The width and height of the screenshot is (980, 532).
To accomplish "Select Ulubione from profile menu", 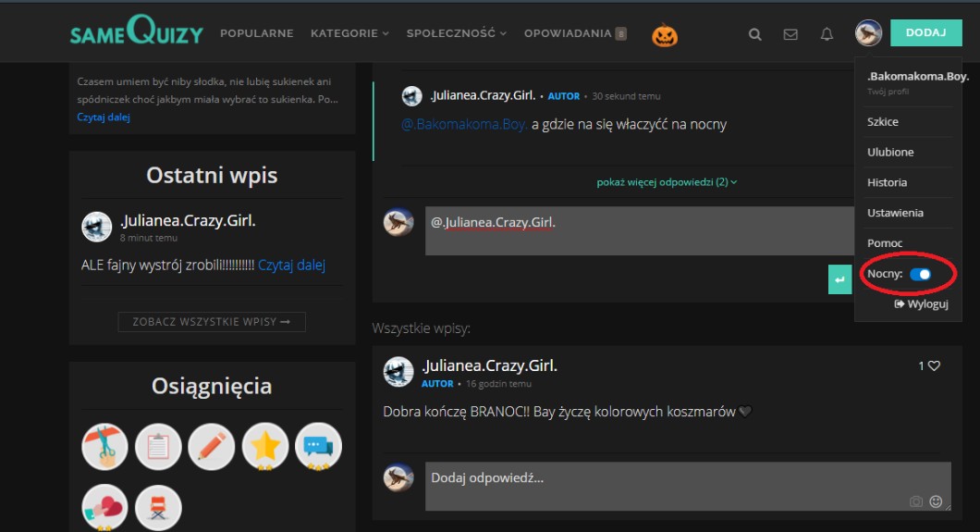I will (x=890, y=152).
